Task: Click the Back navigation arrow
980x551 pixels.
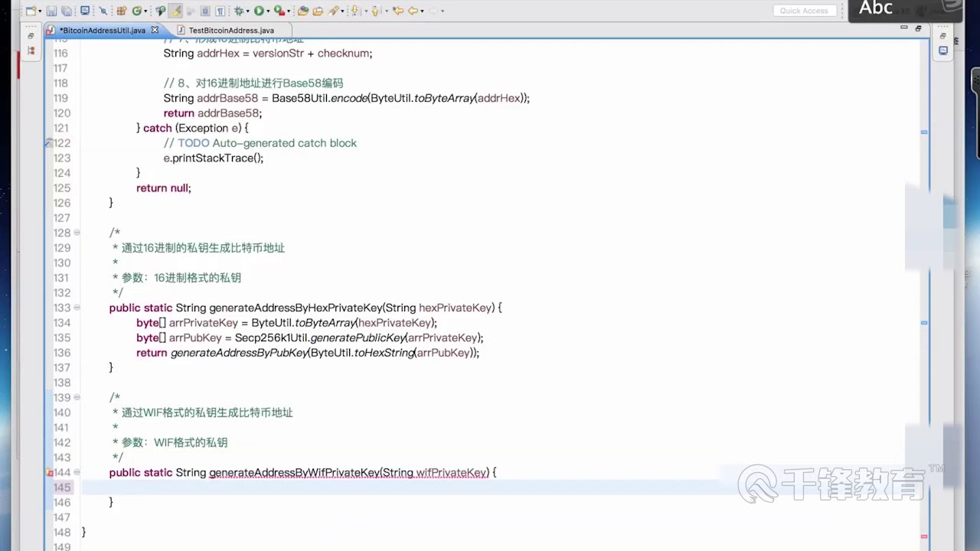Action: [413, 11]
